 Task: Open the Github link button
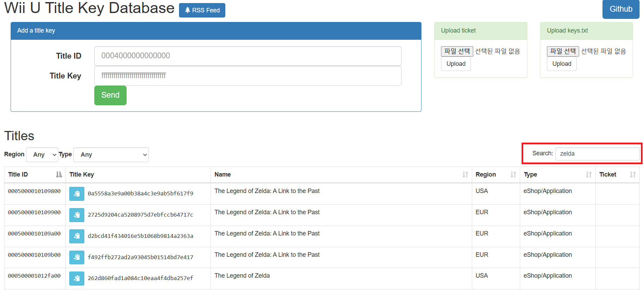pos(621,9)
